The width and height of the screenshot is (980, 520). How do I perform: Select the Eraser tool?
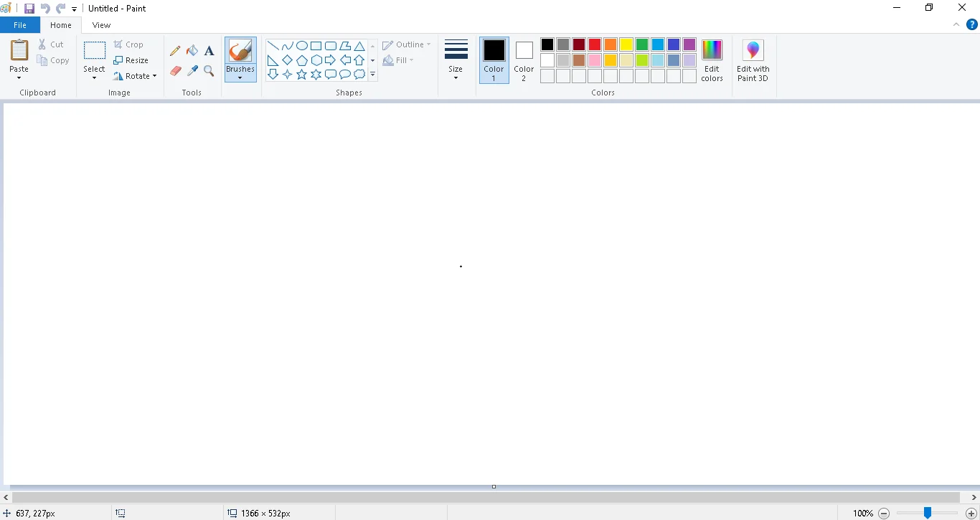(175, 71)
